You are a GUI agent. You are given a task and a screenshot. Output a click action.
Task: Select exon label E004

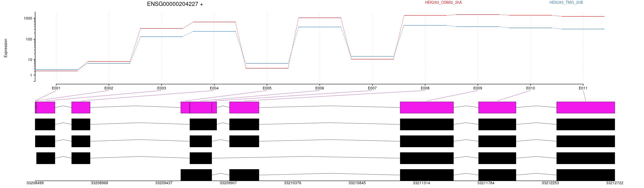214,88
